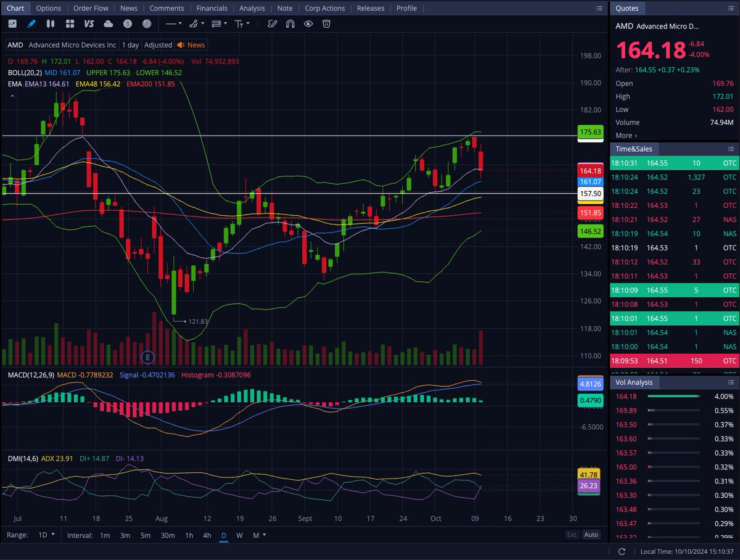Click the MACD(12,26,9) indicator label
740x560 pixels.
[x=31, y=375]
